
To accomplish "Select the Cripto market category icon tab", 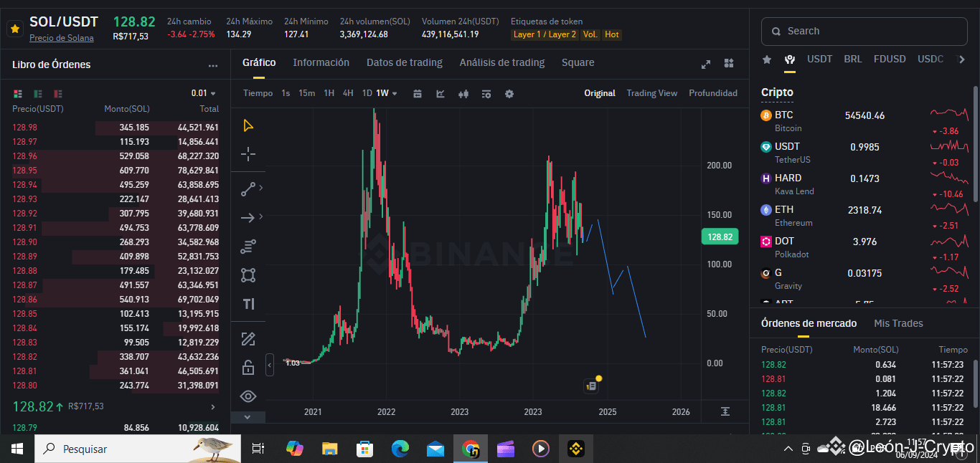I will [x=790, y=59].
